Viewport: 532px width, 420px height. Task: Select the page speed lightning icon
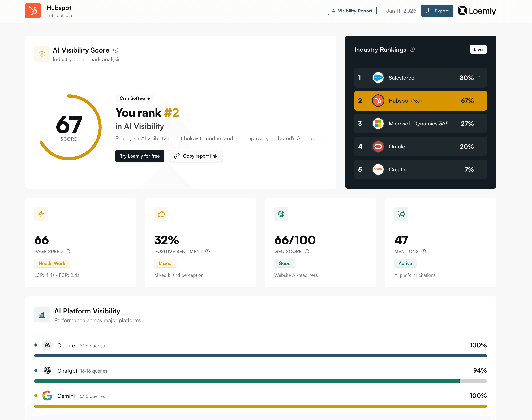[41, 214]
